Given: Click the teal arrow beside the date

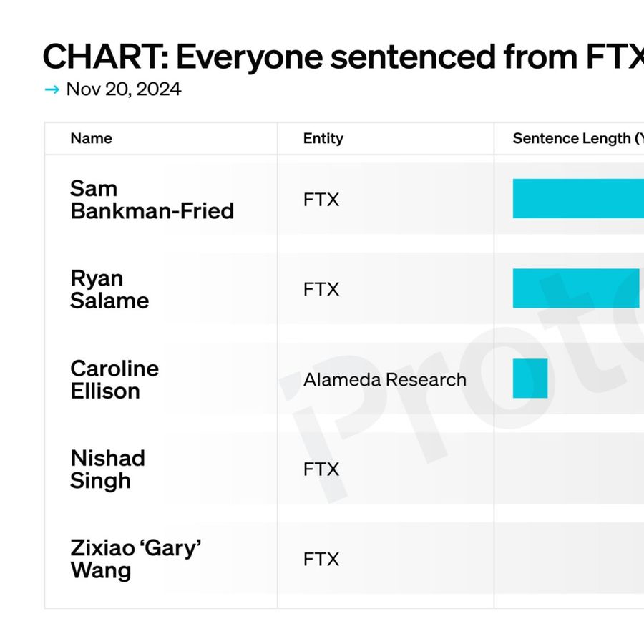Looking at the screenshot, I should click(x=52, y=89).
